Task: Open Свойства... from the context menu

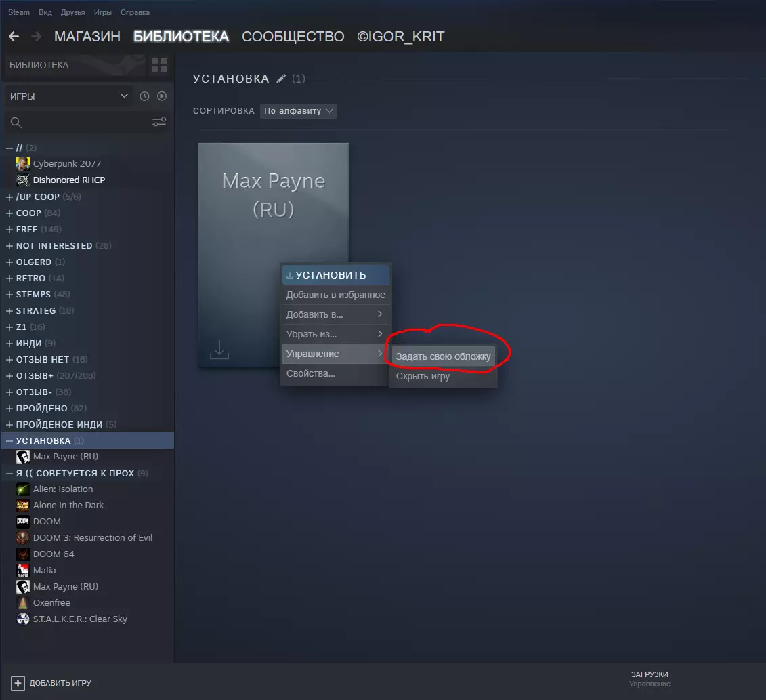Action: pos(336,373)
